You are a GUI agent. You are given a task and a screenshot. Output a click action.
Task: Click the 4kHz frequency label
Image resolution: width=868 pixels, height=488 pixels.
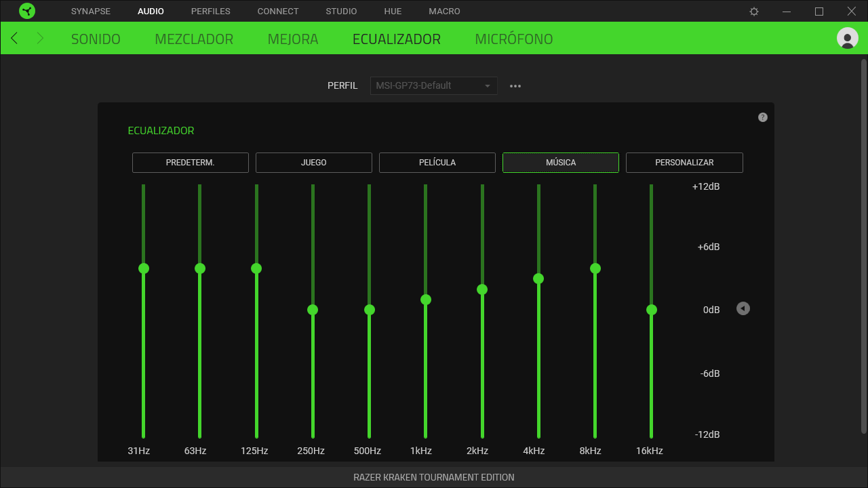tap(534, 451)
